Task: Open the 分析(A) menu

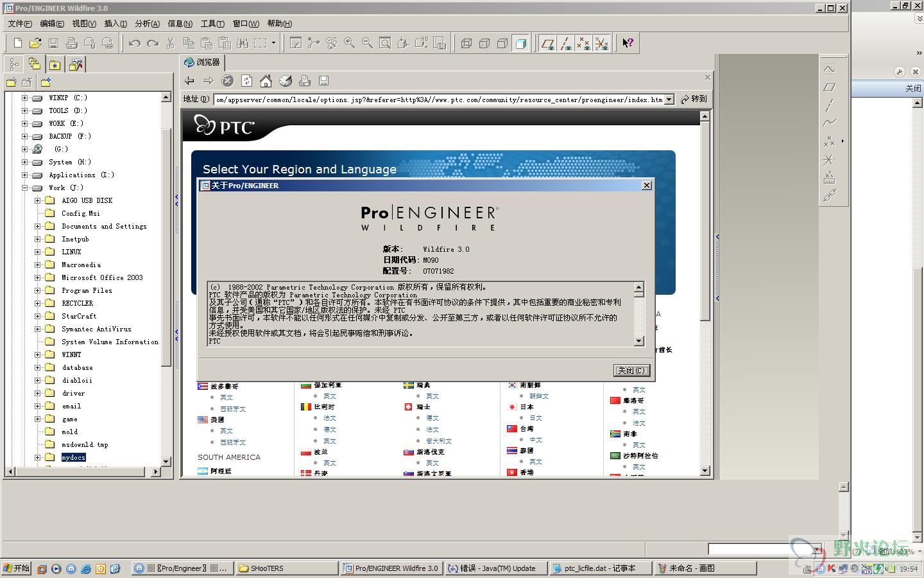Action: click(x=148, y=23)
